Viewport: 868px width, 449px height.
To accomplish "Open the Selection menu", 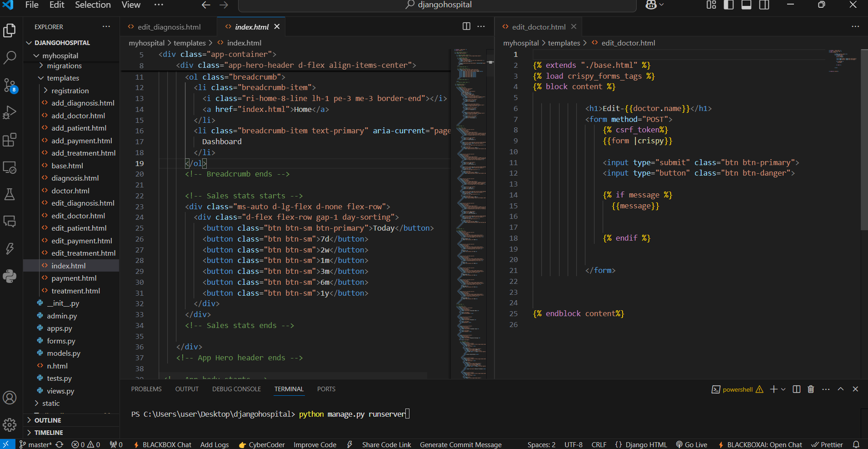I will [x=93, y=5].
